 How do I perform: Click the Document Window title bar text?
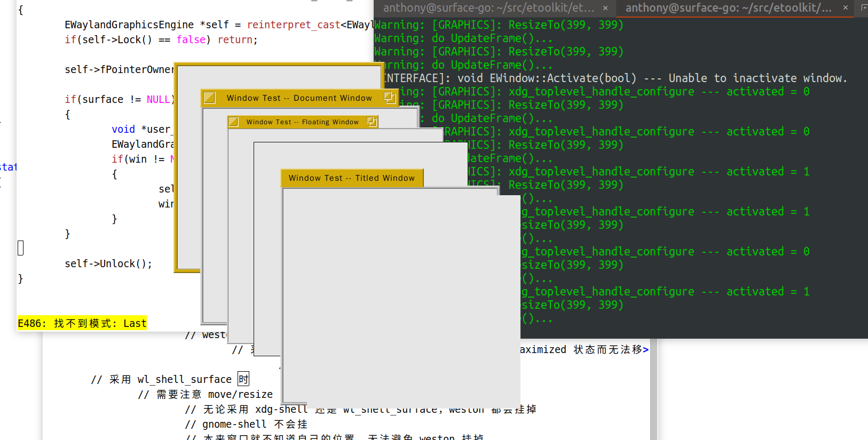[299, 98]
